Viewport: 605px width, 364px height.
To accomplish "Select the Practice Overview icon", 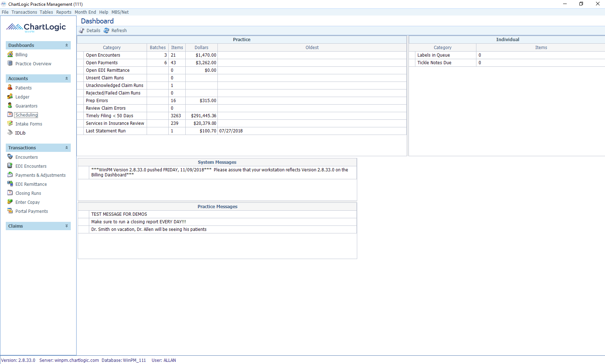I will tap(33, 63).
